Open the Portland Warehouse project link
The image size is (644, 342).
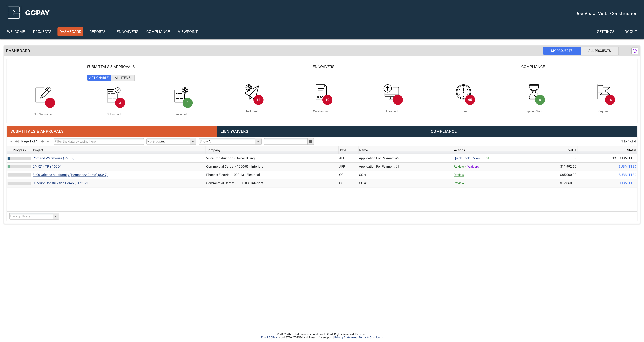pyautogui.click(x=53, y=158)
